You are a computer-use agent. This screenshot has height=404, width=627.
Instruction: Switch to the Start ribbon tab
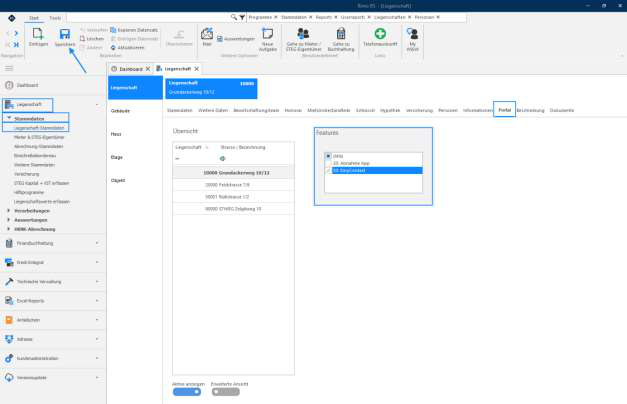pyautogui.click(x=34, y=18)
